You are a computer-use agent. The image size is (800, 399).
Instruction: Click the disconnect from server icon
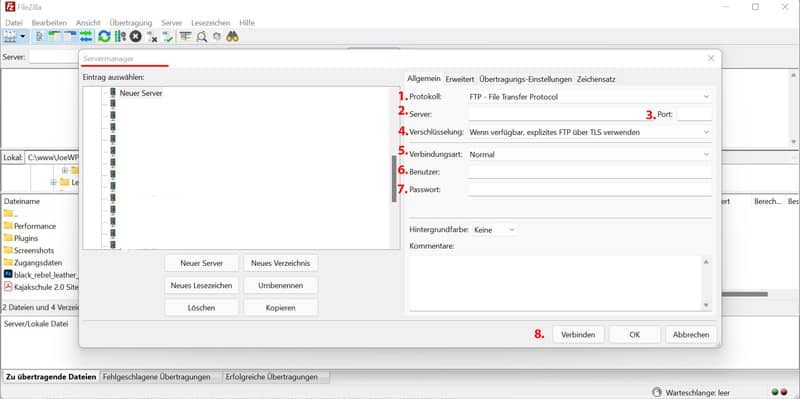tap(152, 37)
